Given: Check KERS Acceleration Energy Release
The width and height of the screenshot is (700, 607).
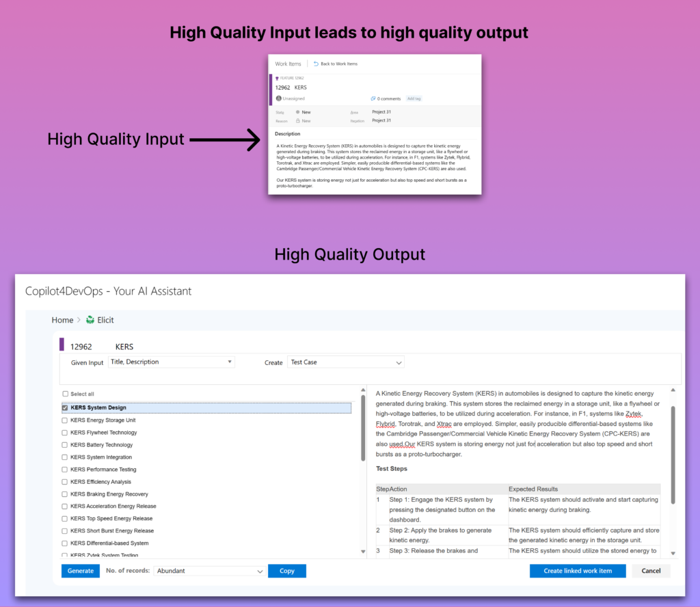Looking at the screenshot, I should click(65, 506).
